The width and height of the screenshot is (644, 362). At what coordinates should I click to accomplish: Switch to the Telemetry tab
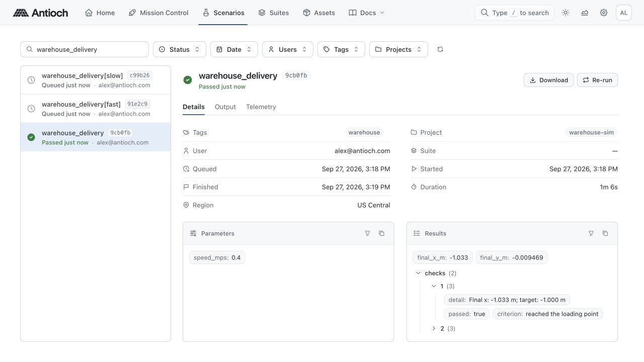pyautogui.click(x=261, y=107)
